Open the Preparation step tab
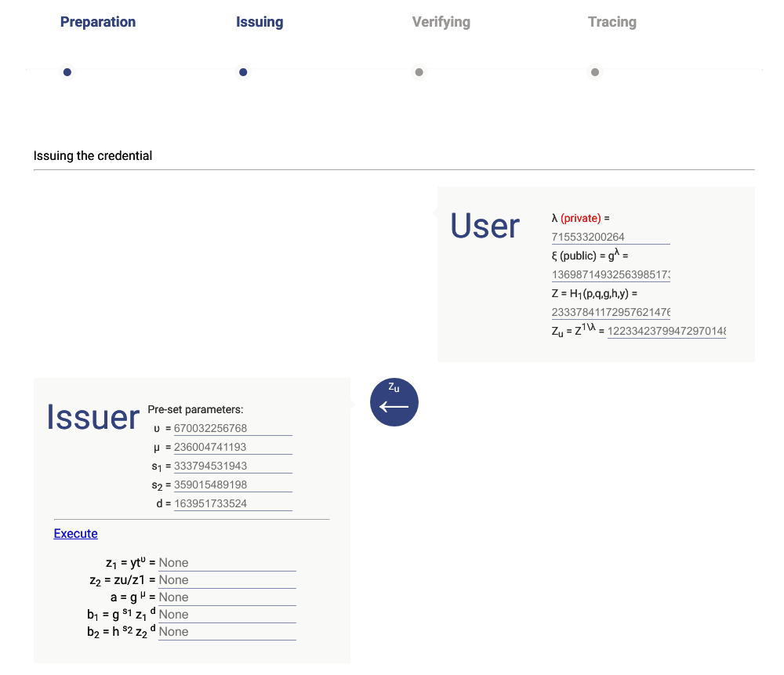784x675 pixels. 98,22
